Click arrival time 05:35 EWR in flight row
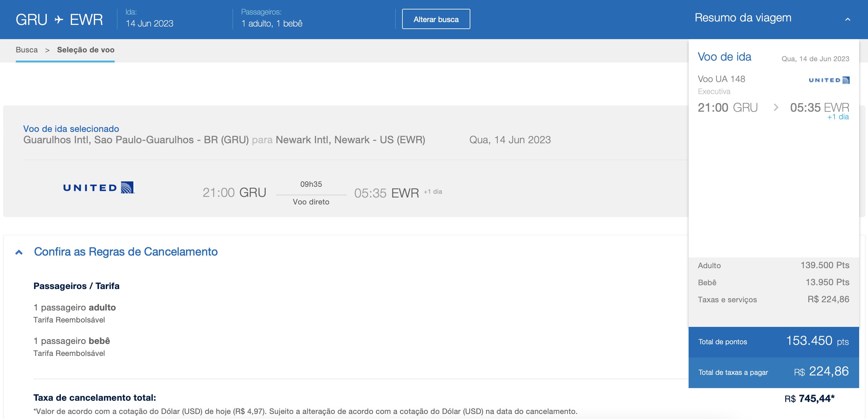Screen dimensions: 868x419 pyautogui.click(x=387, y=193)
